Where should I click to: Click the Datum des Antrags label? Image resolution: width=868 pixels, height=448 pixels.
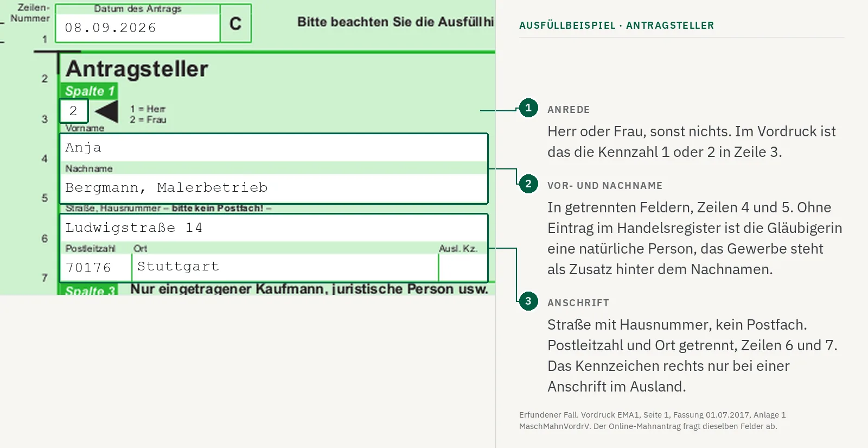point(138,9)
